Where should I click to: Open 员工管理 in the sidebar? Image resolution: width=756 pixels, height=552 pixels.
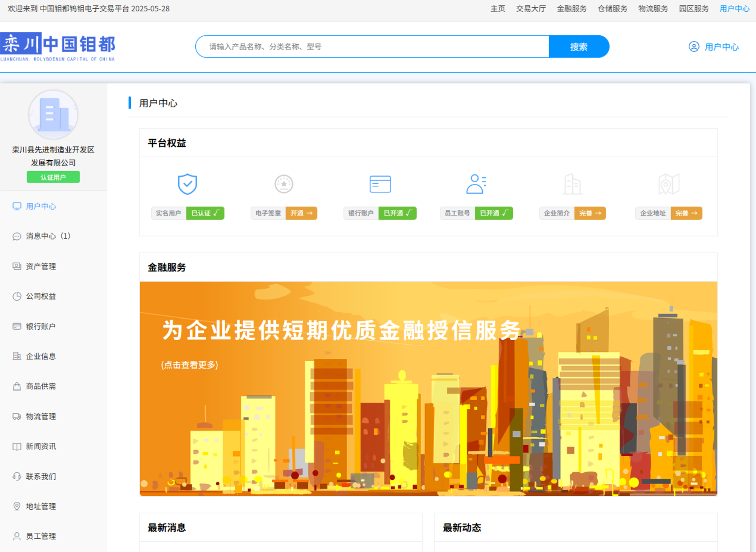[40, 536]
